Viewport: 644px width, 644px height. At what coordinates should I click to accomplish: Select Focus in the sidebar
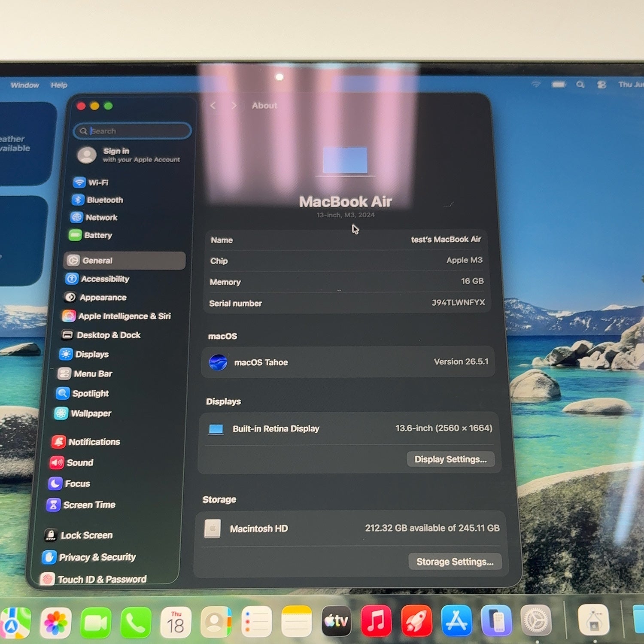click(69, 483)
